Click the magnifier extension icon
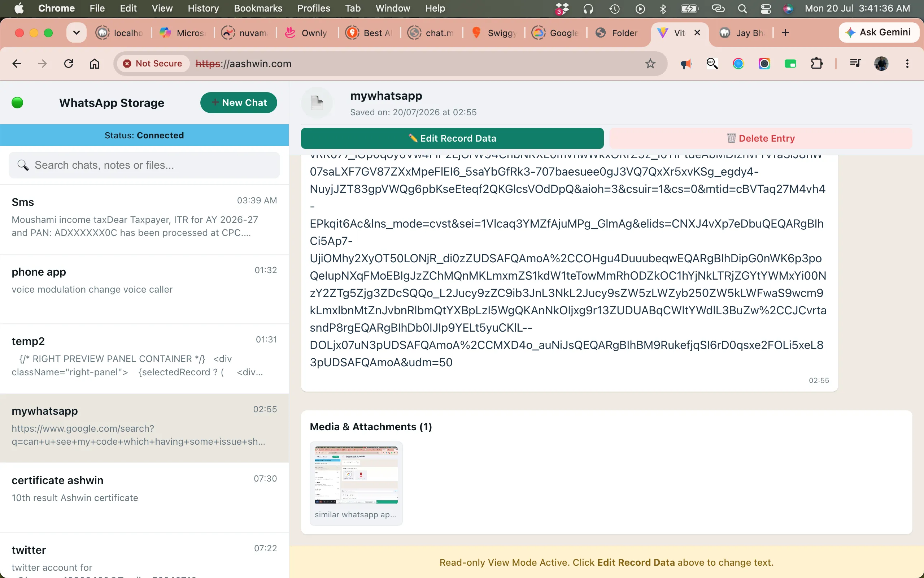Image resolution: width=924 pixels, height=578 pixels. pyautogui.click(x=712, y=64)
